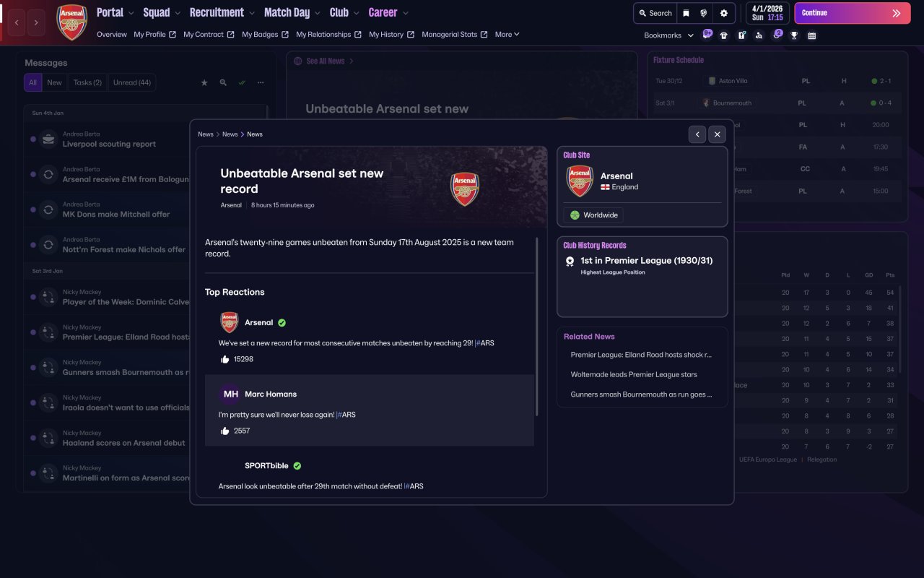The image size is (924, 578).
Task: Select the Unread (44) message filter
Action: [x=132, y=82]
